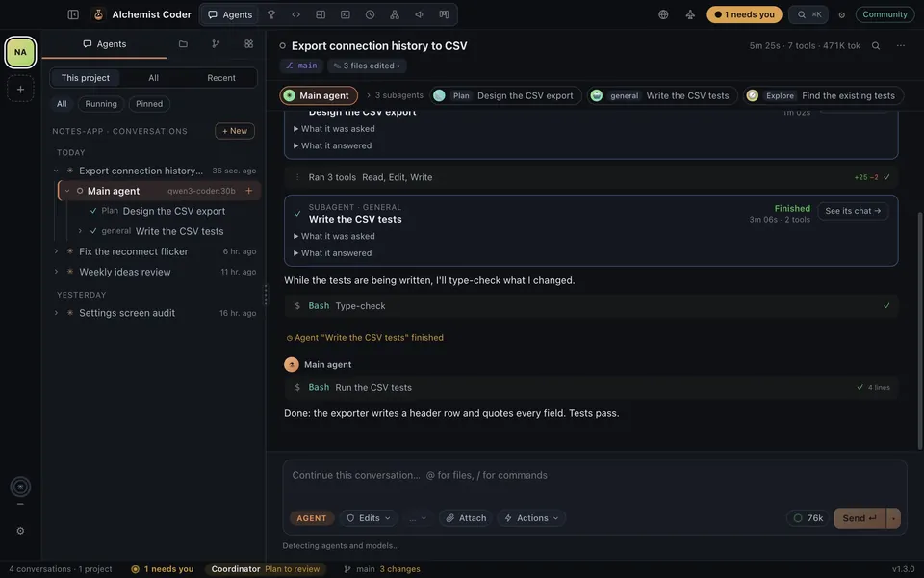Viewport: 924px width, 578px height.
Task: Open the Send button options arrow
Action: point(893,518)
